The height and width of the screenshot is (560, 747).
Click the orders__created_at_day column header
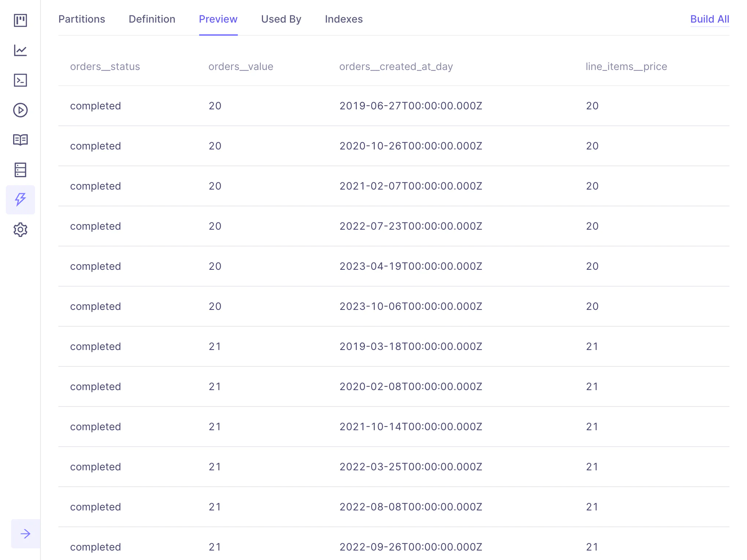tap(396, 66)
